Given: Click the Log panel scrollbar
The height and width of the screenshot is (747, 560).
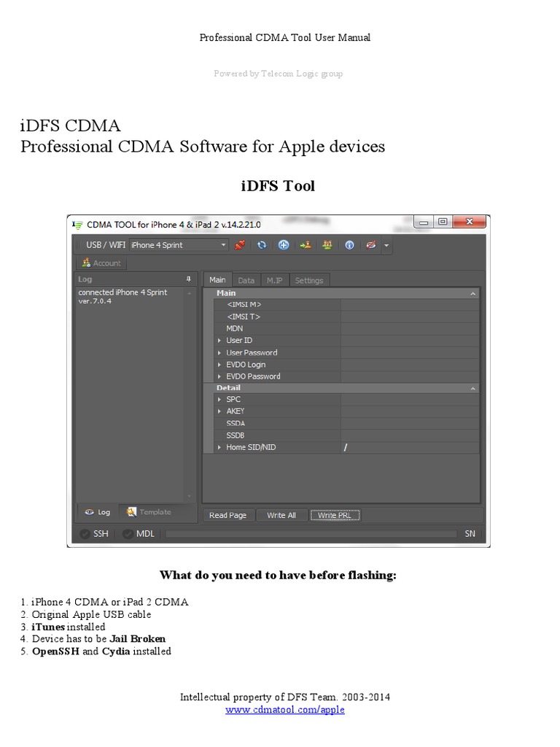Looking at the screenshot, I should coord(190,395).
